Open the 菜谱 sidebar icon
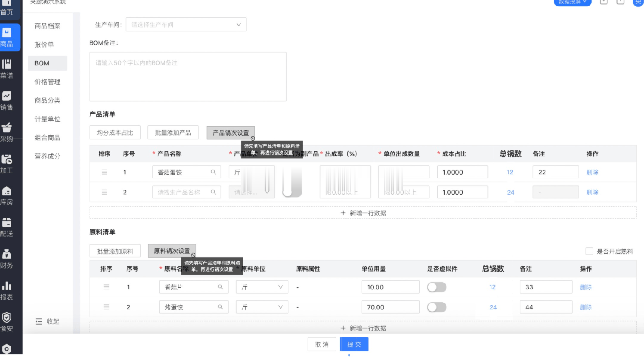This screenshot has height=357, width=644. coord(7,64)
